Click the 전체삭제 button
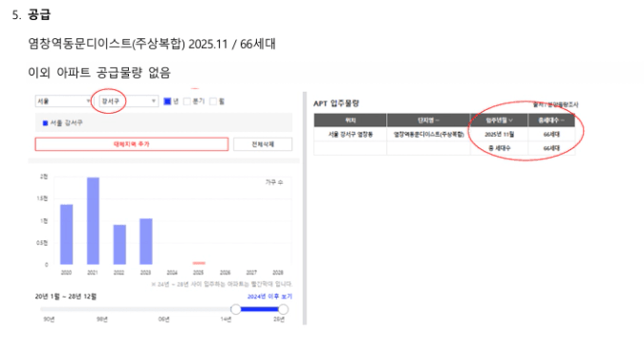 (x=263, y=144)
